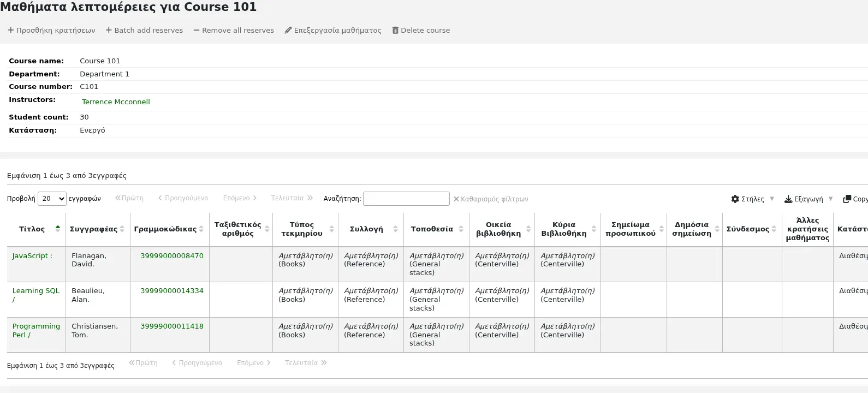Click Προηγούμενο in bottom pagination
Screen dimensions: 868x393
click(197, 362)
